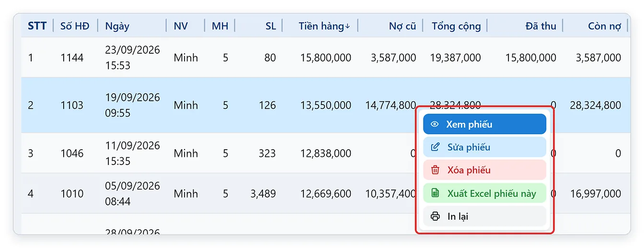644x248 pixels.
Task: Click the Tổng cộng column header
Action: coord(456,26)
